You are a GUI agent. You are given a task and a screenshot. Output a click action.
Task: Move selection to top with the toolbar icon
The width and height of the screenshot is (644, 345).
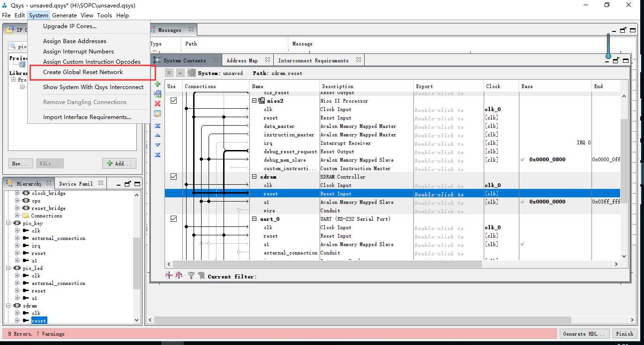pos(157,126)
